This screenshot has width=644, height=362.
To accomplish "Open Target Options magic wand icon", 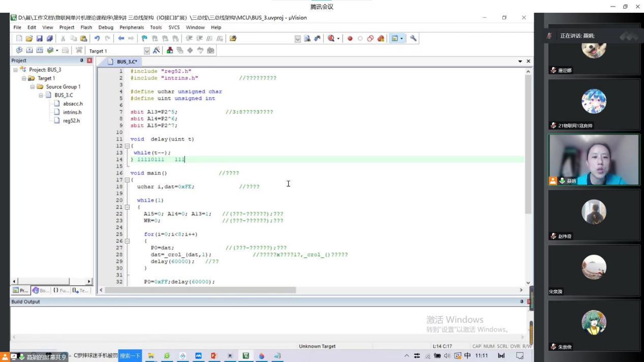I will pos(157,50).
